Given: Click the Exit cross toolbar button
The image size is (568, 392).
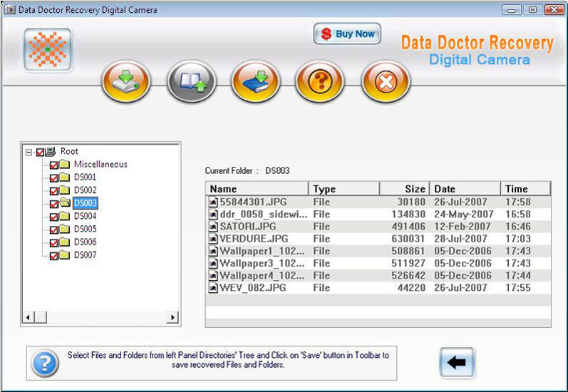Looking at the screenshot, I should pyautogui.click(x=386, y=81).
